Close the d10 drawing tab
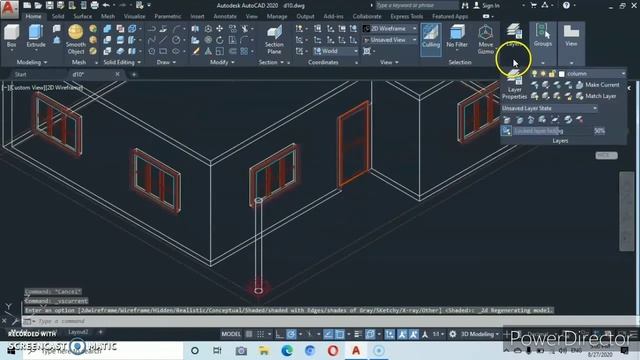Viewport: 640px width, 360px height. 118,74
